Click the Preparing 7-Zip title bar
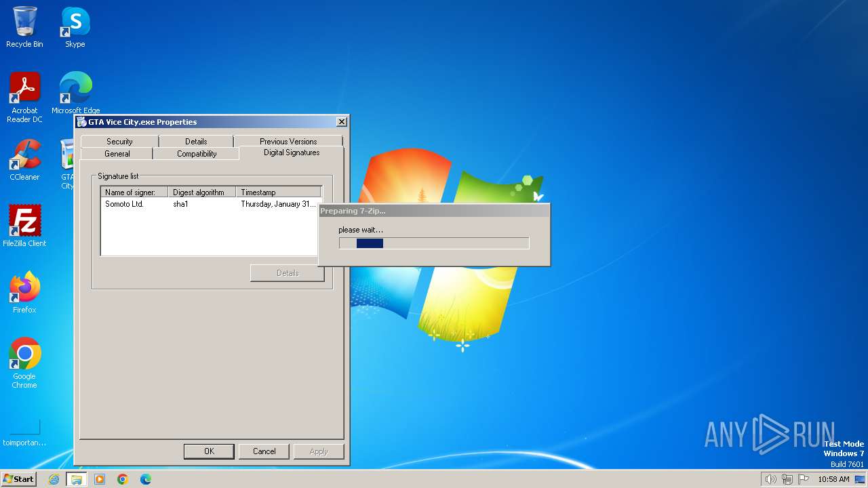The image size is (868, 488). click(434, 211)
